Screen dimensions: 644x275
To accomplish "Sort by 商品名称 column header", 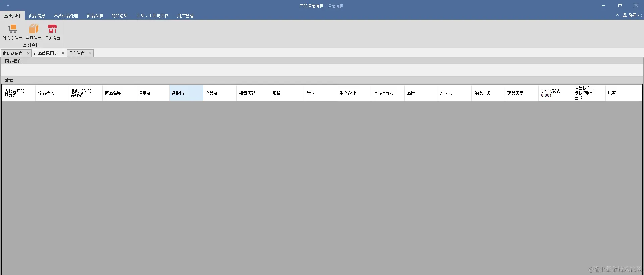I will 119,93.
